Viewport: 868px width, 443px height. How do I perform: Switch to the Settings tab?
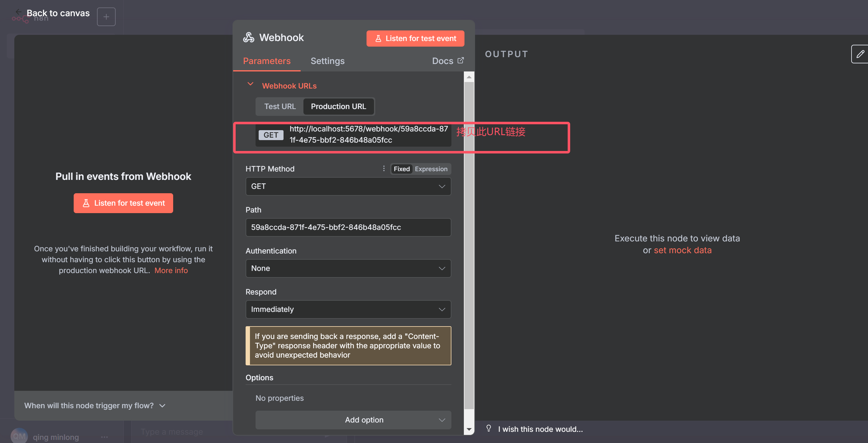click(327, 61)
